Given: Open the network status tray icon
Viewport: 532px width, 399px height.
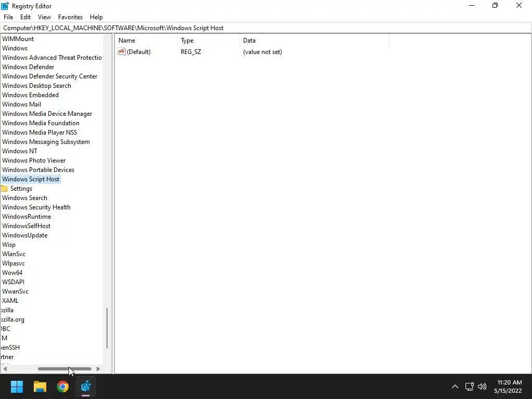Looking at the screenshot, I should coord(469,387).
